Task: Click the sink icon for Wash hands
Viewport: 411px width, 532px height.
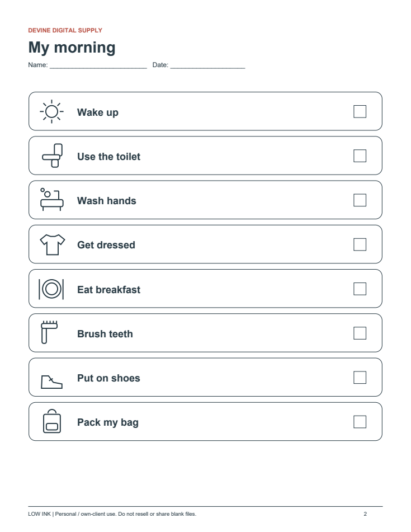Action: point(51,200)
